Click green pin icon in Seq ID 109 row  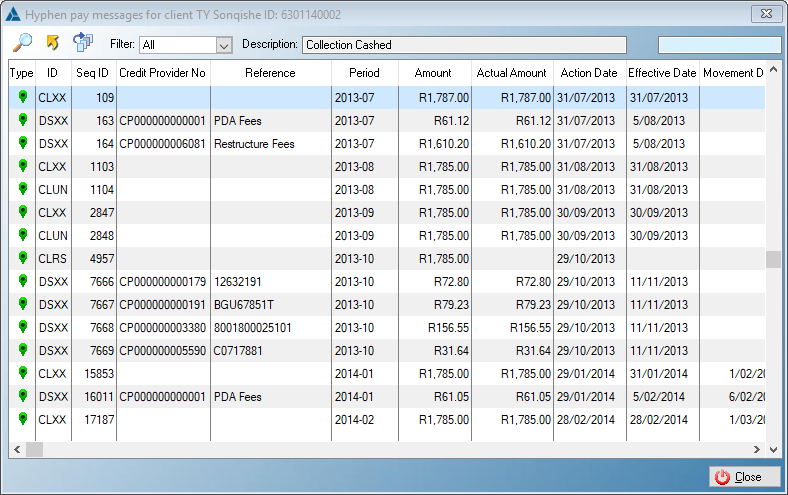tap(22, 97)
